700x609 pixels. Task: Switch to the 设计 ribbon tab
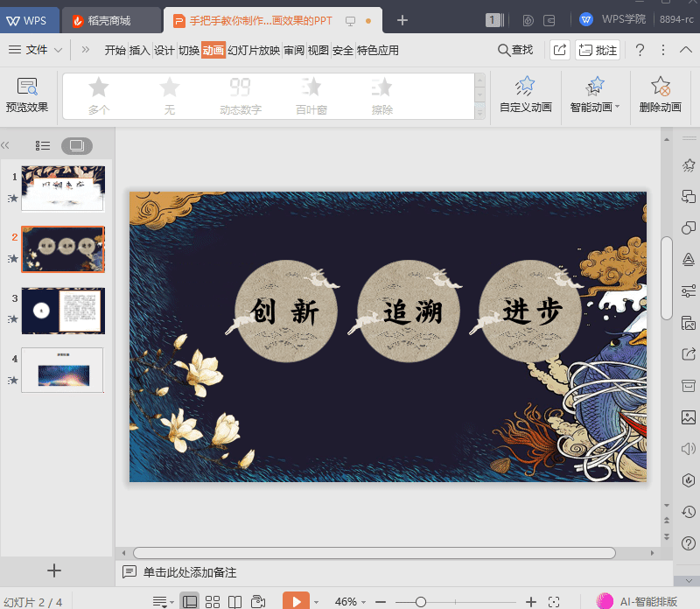(x=164, y=50)
